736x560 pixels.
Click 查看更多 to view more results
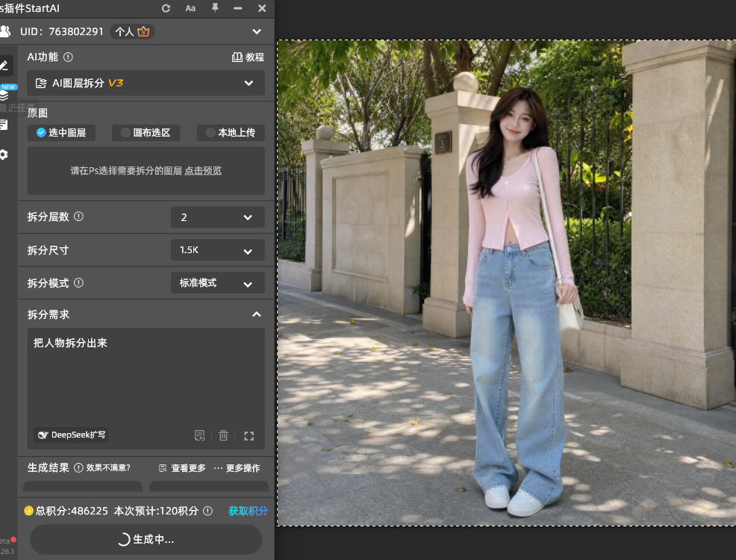click(x=183, y=468)
